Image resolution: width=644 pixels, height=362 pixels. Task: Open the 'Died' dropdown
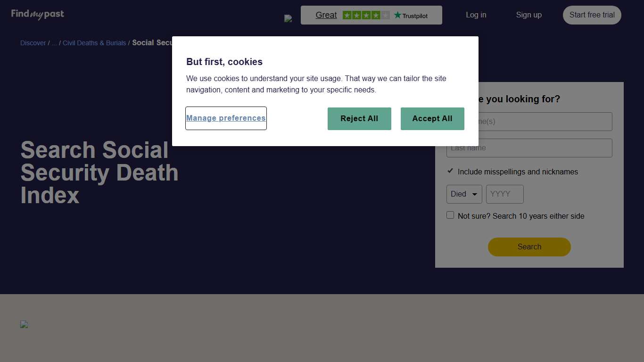pos(464,194)
